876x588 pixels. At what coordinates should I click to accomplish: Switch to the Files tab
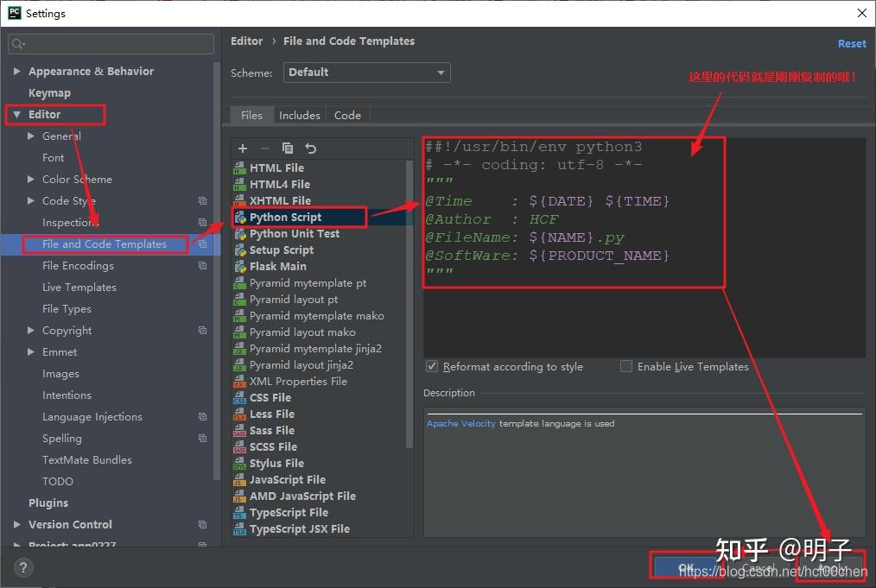pos(251,115)
